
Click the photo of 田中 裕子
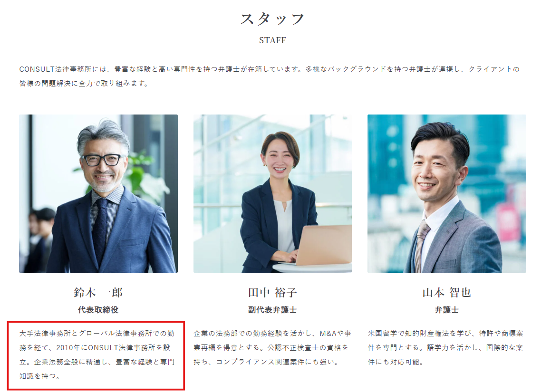272,193
